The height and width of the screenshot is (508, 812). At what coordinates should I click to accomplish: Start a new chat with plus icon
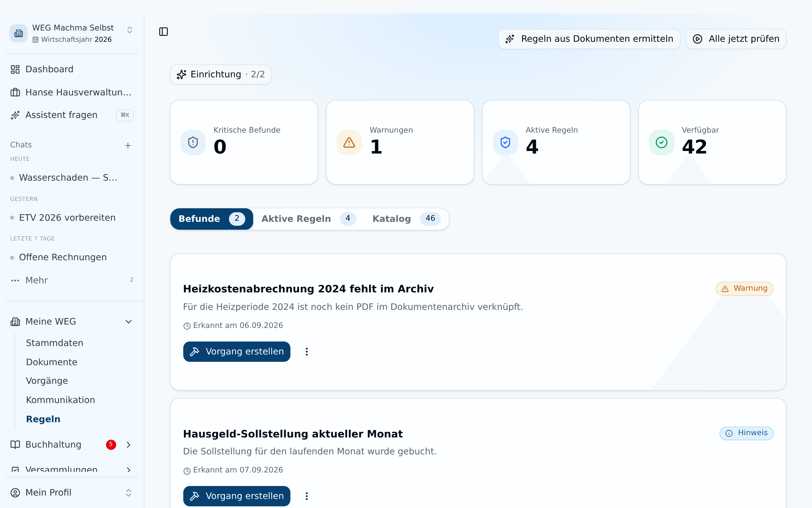coord(128,145)
